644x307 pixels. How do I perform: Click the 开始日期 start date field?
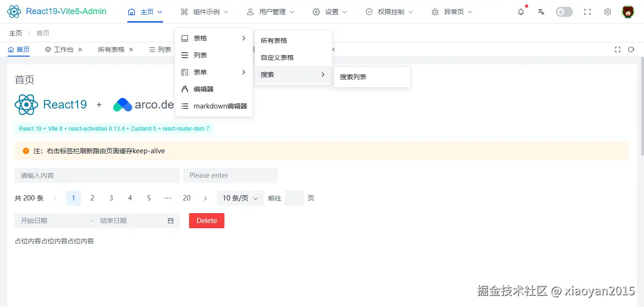tap(52, 221)
